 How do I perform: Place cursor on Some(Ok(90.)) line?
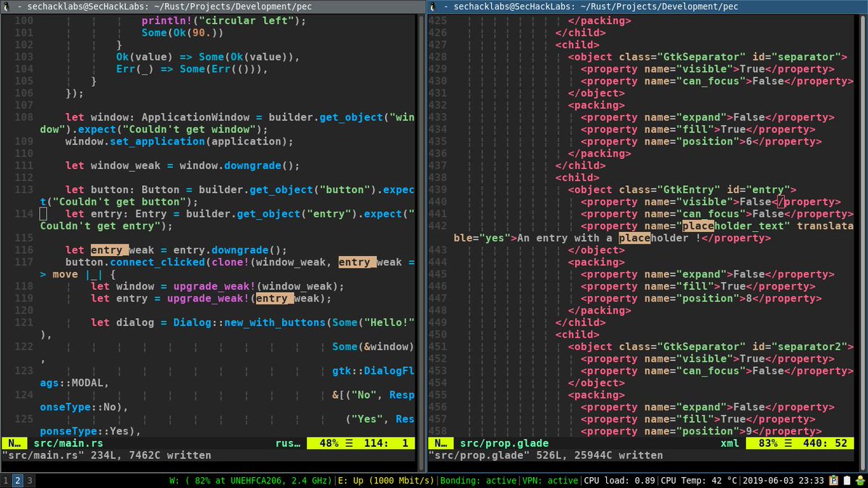coord(182,33)
